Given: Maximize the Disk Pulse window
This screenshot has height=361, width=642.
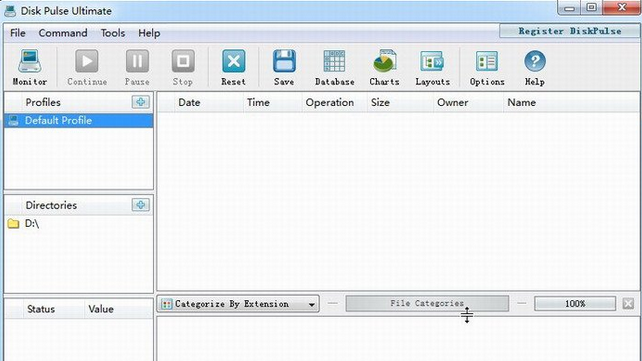Looking at the screenshot, I should point(591,8).
